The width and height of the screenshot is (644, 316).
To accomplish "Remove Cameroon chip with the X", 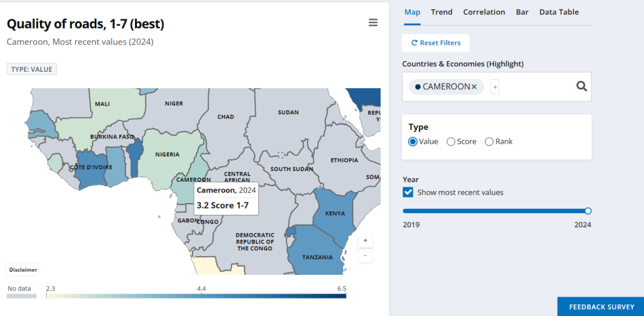I will click(x=474, y=87).
